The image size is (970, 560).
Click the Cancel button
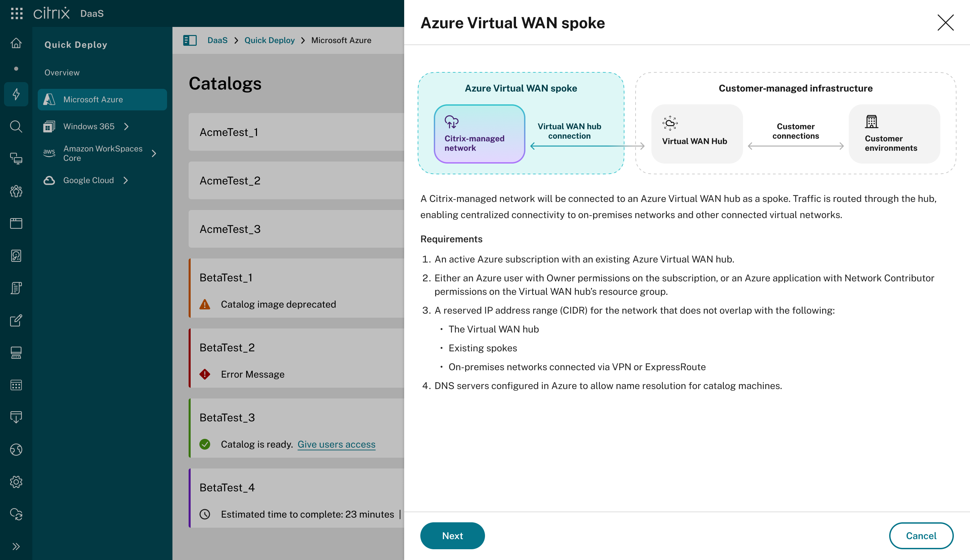pos(921,535)
